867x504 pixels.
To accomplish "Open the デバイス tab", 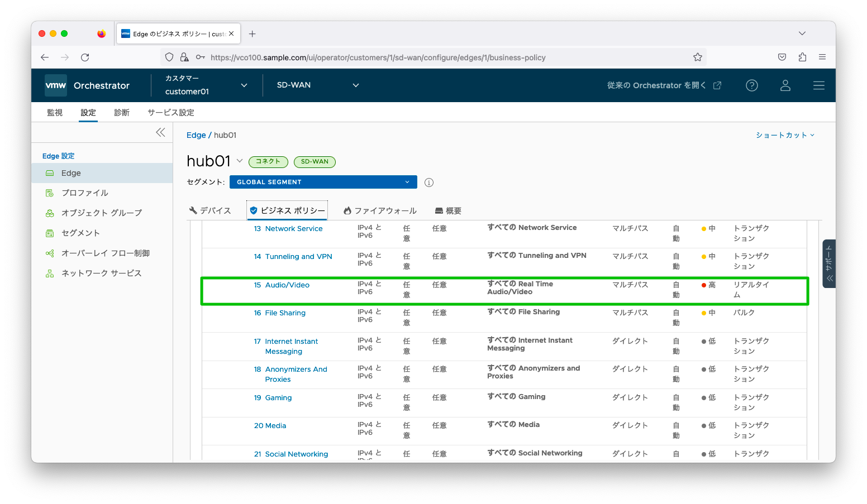I will (210, 210).
